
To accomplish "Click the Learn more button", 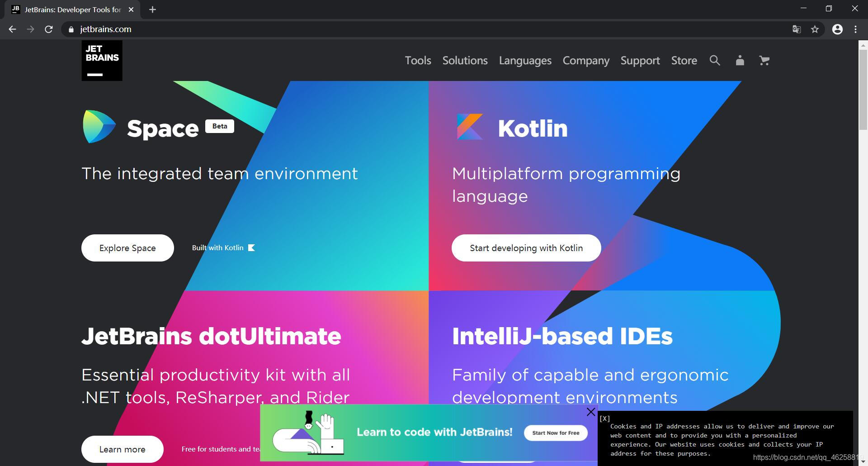I will pyautogui.click(x=122, y=449).
